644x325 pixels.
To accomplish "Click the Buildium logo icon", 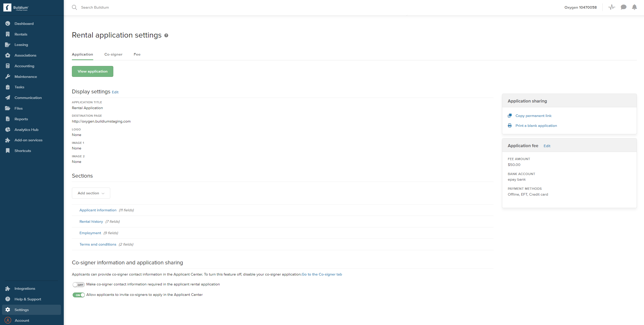I will coord(7,8).
